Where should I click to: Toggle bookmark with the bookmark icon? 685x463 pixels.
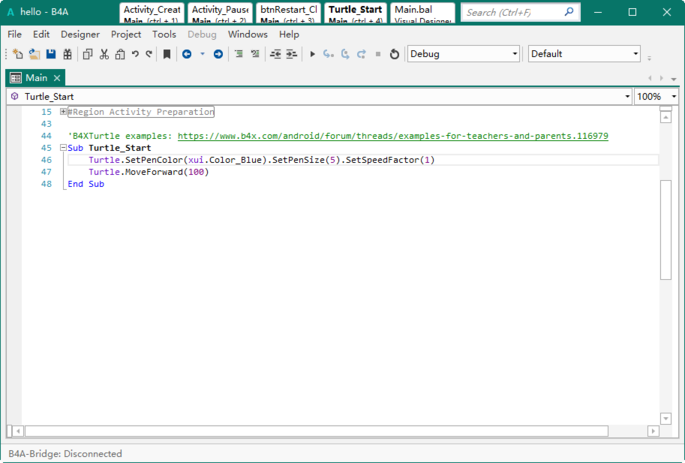point(166,54)
